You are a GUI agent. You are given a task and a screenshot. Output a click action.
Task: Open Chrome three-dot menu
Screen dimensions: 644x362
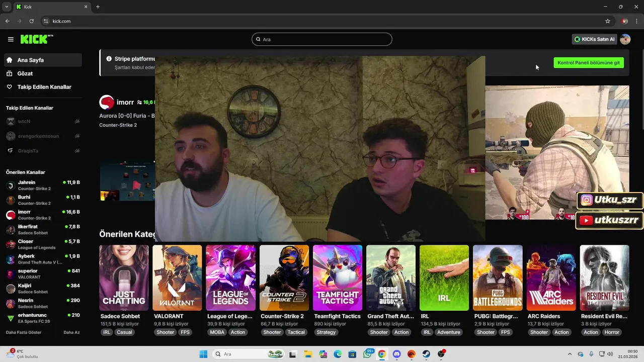tap(637, 21)
